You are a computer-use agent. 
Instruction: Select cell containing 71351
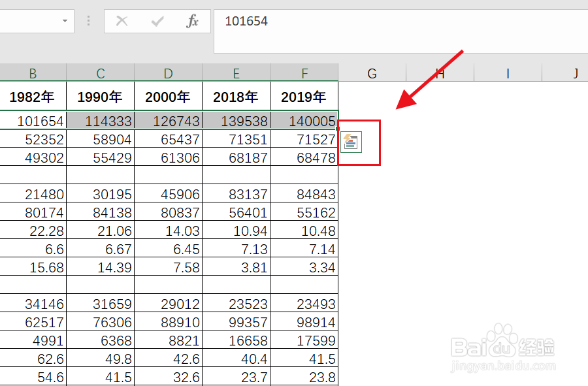(237, 138)
